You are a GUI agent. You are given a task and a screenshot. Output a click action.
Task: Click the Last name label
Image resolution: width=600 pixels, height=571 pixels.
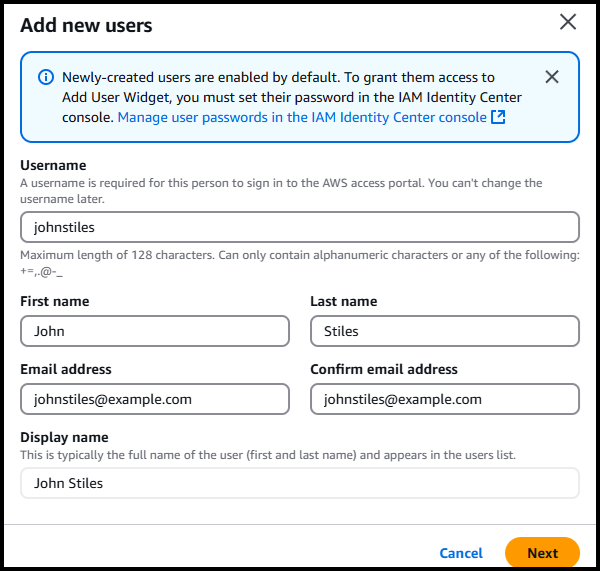[343, 301]
